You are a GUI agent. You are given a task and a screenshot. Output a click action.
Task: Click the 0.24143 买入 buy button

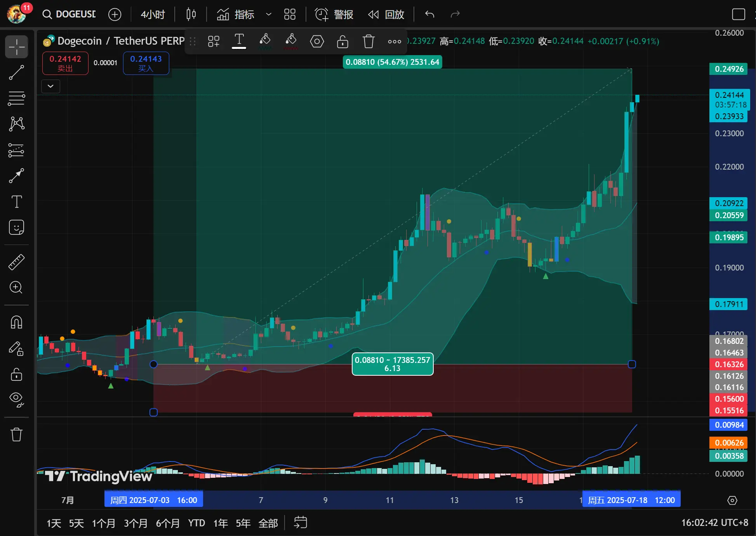[x=146, y=63]
